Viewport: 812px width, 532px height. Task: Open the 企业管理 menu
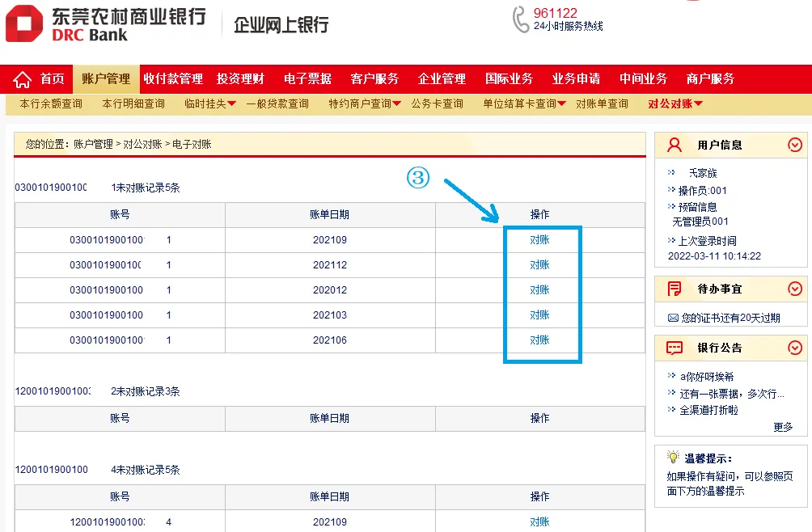point(442,78)
